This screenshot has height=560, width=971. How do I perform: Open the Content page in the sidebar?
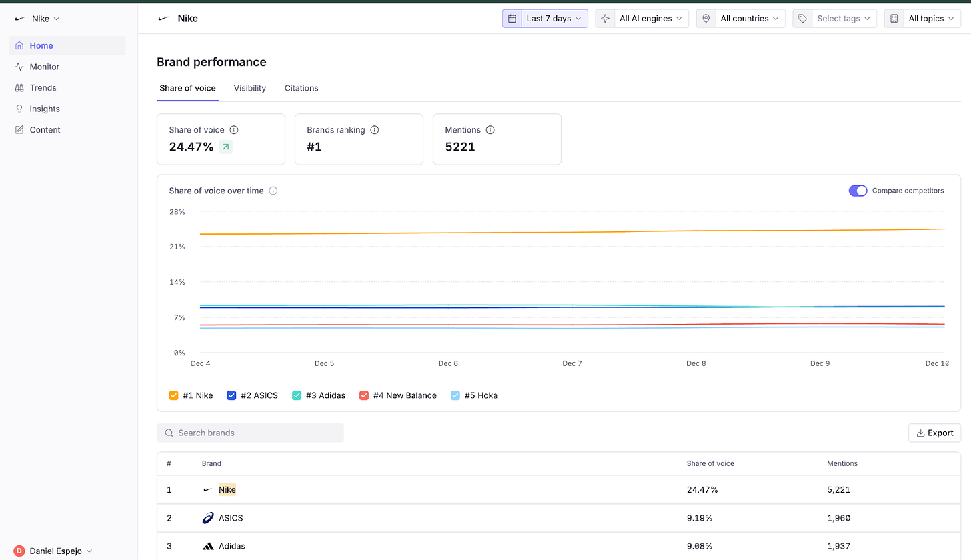[67, 130]
